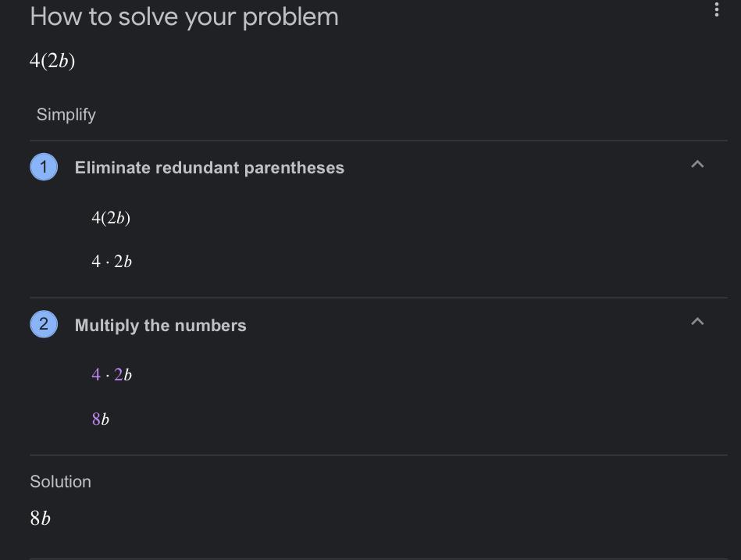
Task: Click the original problem expression 4(2b) at top
Action: click(x=52, y=61)
